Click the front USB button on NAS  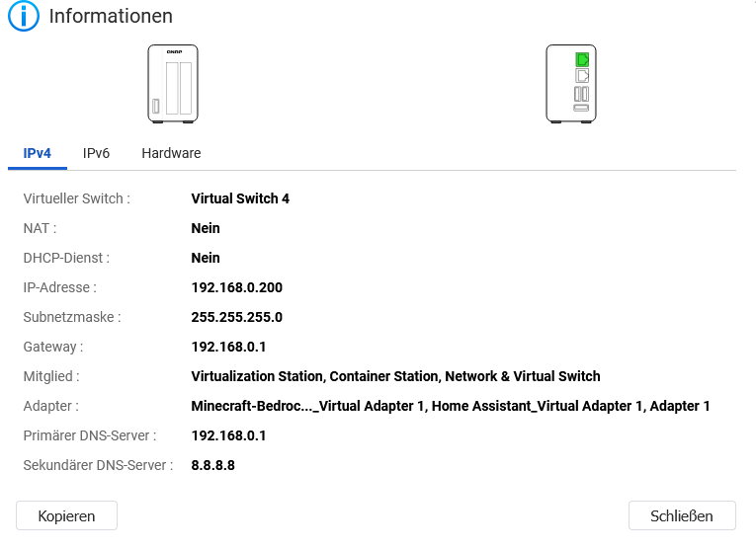(x=156, y=105)
